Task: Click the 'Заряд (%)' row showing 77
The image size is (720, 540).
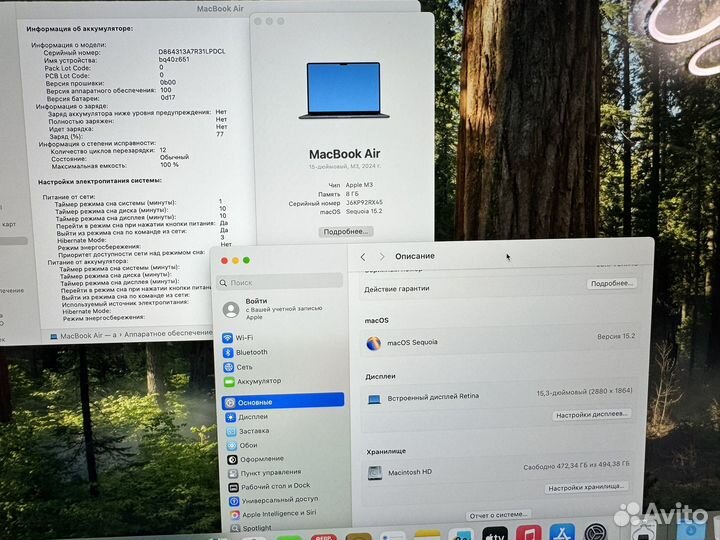Action: coord(137,135)
